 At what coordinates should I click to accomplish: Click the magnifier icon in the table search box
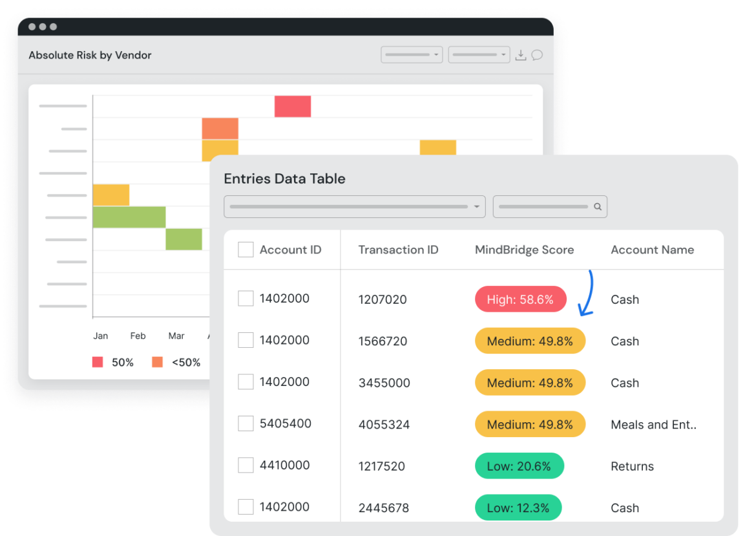[x=597, y=206]
